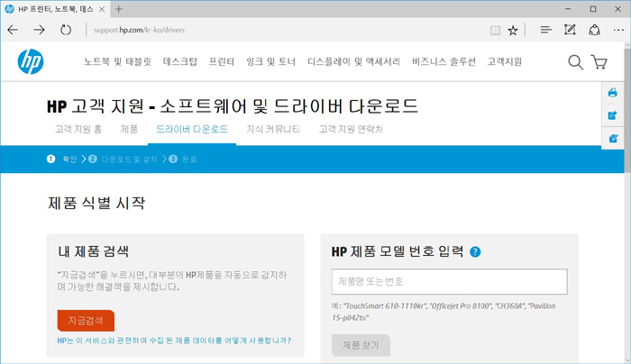
Task: Open the Hub lines icon
Action: click(x=545, y=30)
